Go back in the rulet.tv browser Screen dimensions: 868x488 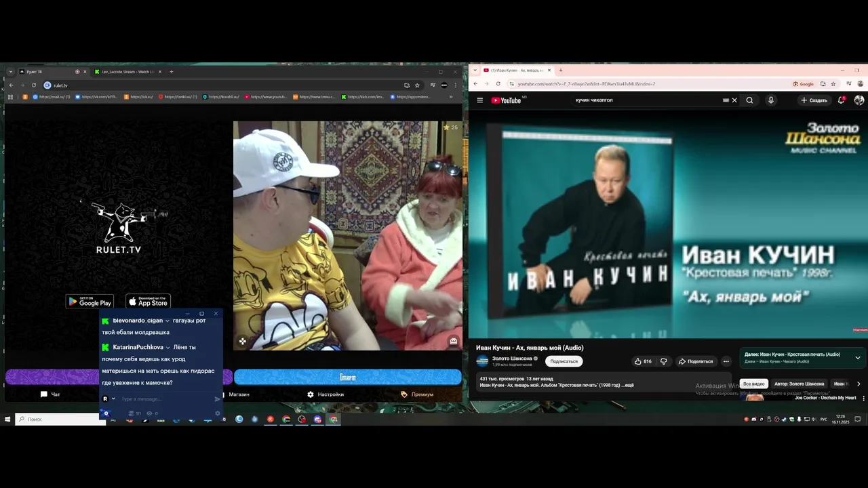11,85
